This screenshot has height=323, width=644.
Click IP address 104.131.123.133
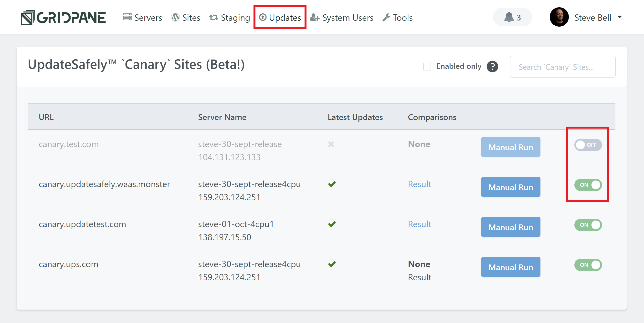(x=229, y=157)
